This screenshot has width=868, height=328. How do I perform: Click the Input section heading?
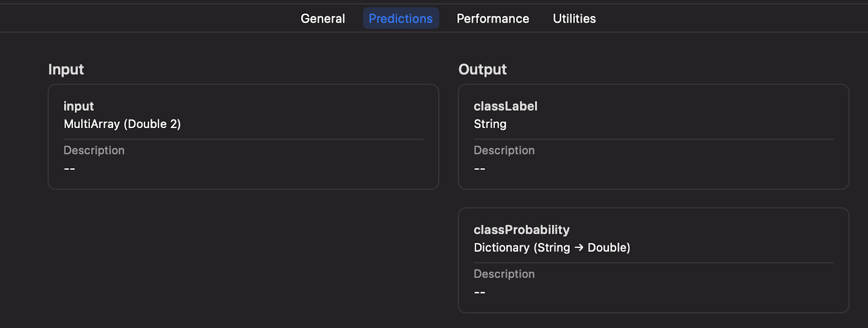click(66, 70)
